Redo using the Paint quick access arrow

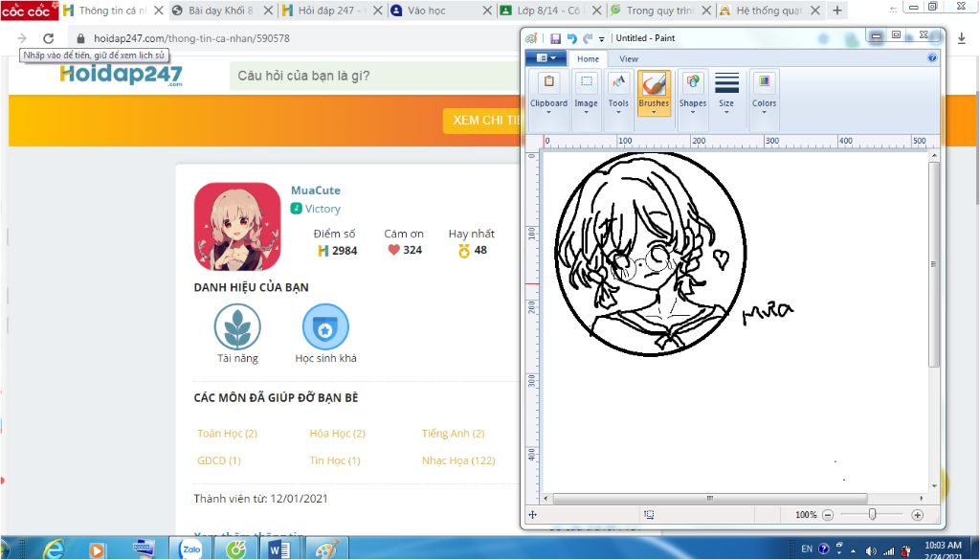[x=588, y=38]
